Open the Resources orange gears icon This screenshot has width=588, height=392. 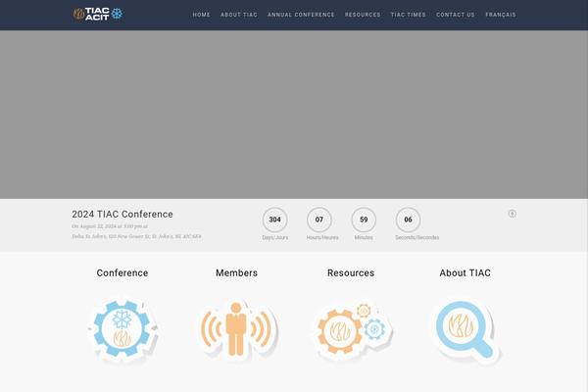pos(353,330)
